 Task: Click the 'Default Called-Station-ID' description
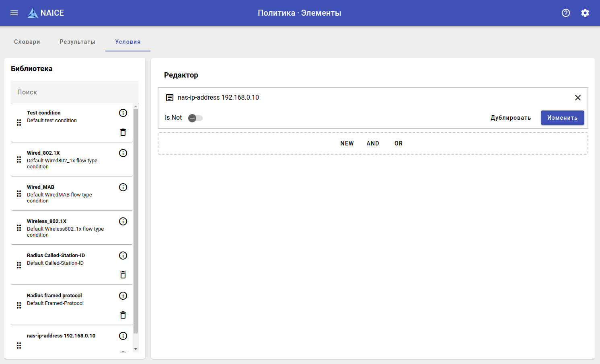[55, 263]
